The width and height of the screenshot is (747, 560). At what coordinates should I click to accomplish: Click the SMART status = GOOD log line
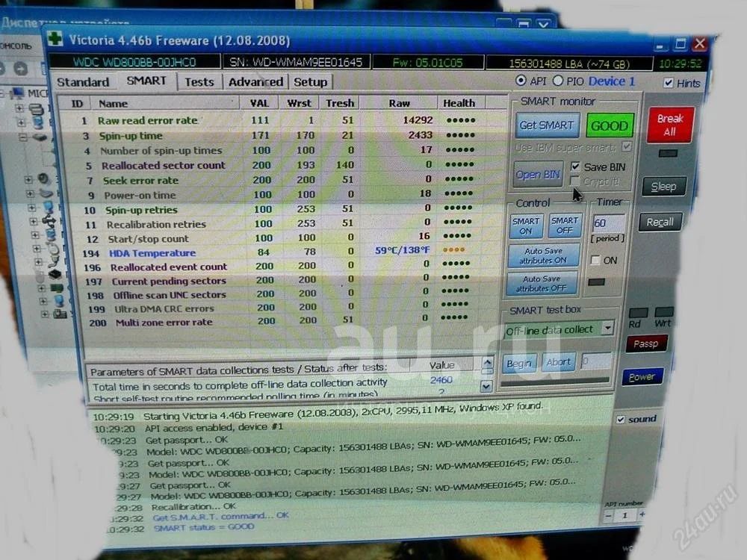coord(204,528)
